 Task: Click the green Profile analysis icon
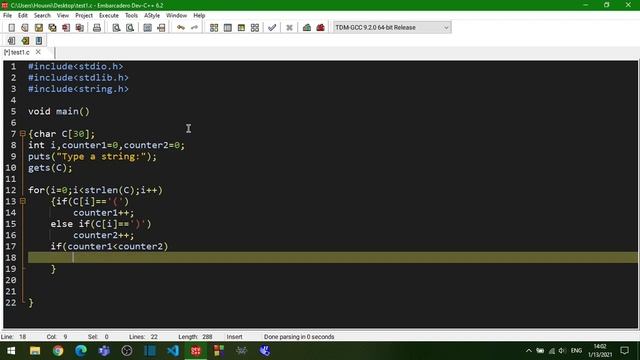tap(307, 28)
